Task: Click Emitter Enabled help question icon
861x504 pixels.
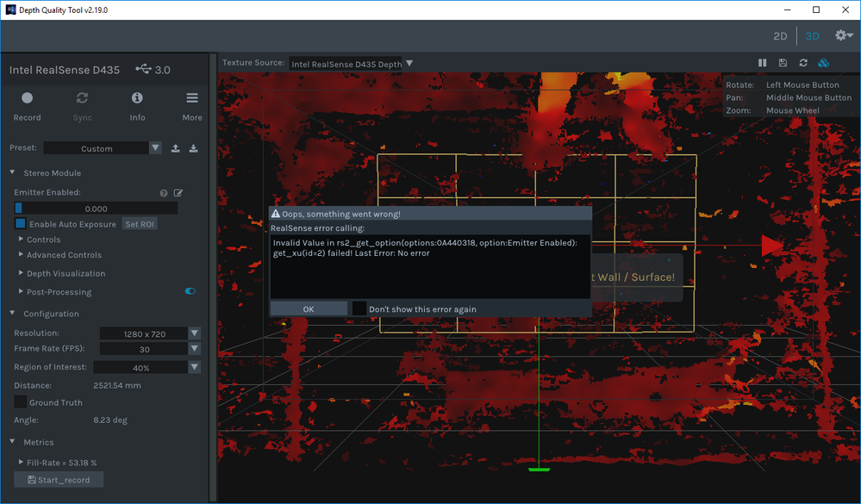Action: (164, 193)
